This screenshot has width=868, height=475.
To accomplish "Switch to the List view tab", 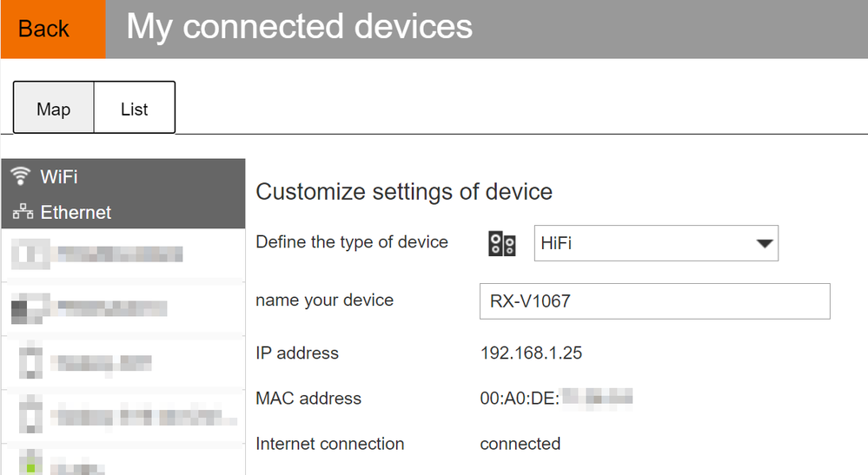I will [x=134, y=109].
